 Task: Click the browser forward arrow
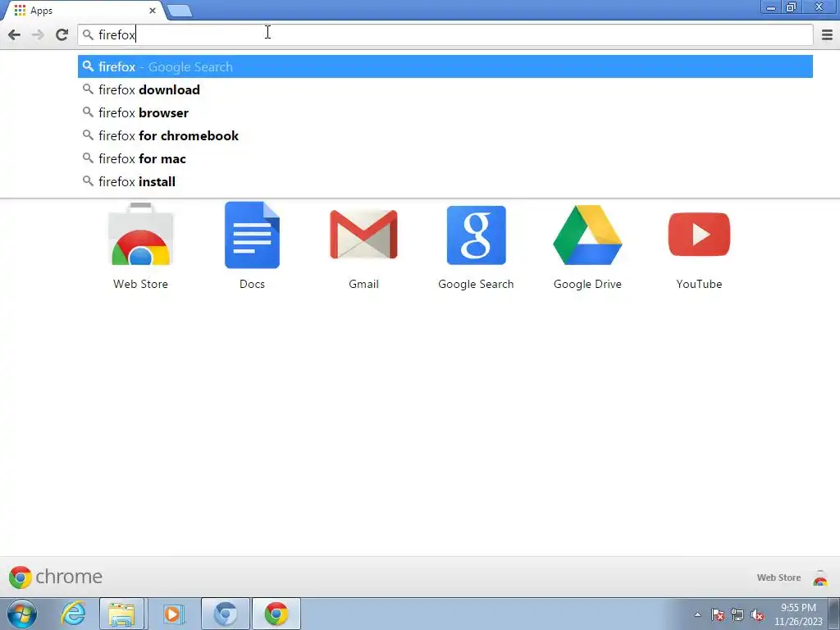pyautogui.click(x=38, y=34)
